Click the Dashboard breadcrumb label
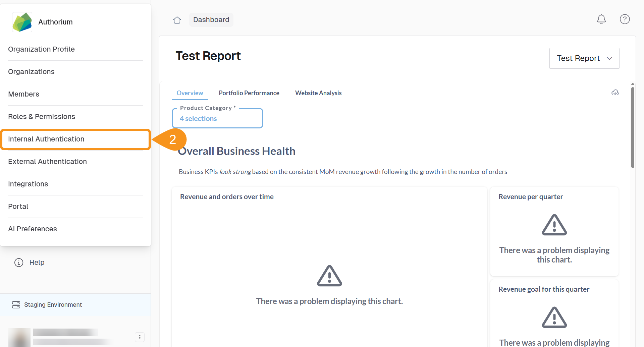 tap(211, 20)
